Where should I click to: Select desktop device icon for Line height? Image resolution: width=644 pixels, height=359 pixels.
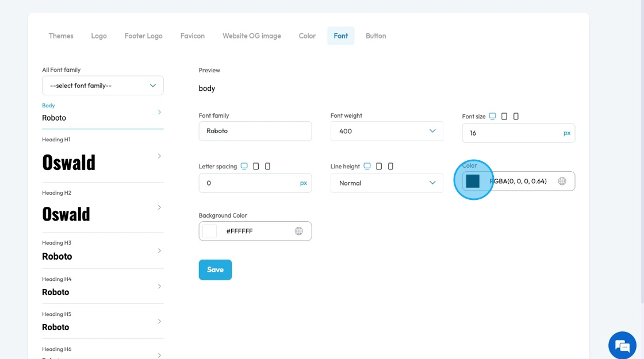pyautogui.click(x=367, y=166)
